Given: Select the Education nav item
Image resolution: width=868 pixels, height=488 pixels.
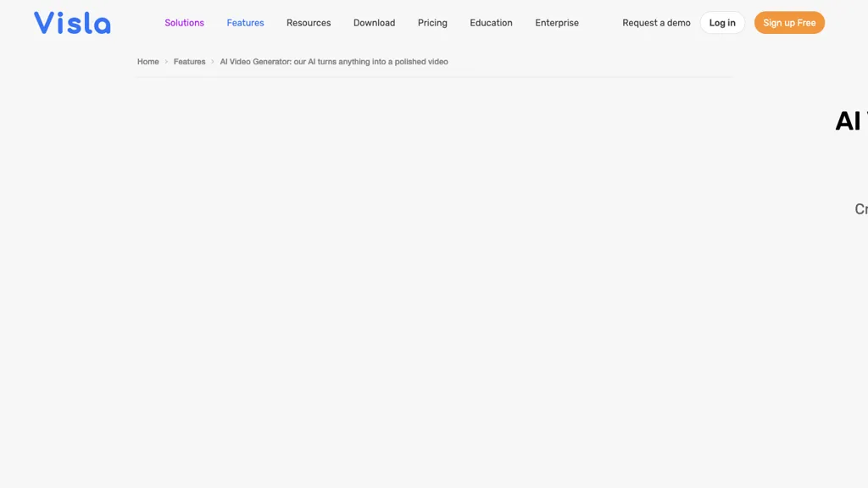Looking at the screenshot, I should click(x=491, y=23).
